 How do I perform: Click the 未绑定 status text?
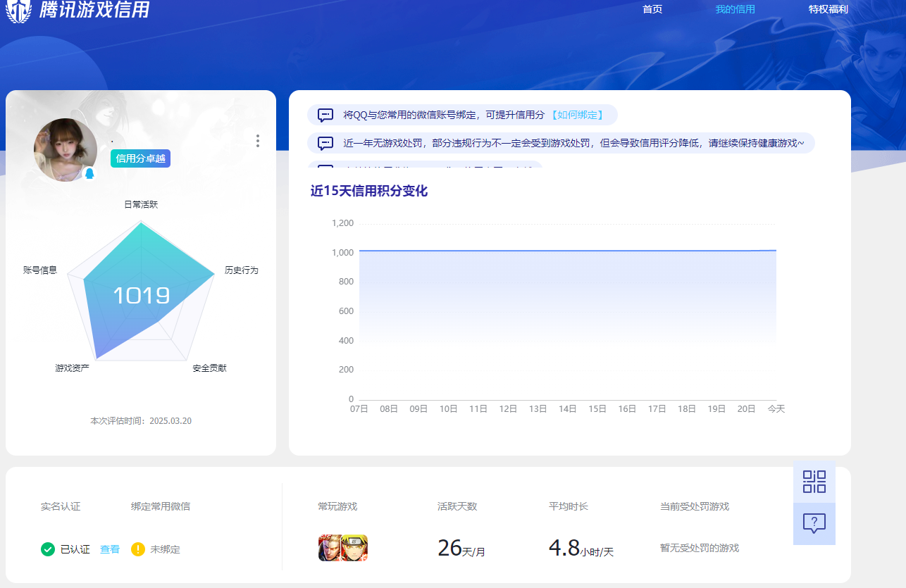coord(166,549)
